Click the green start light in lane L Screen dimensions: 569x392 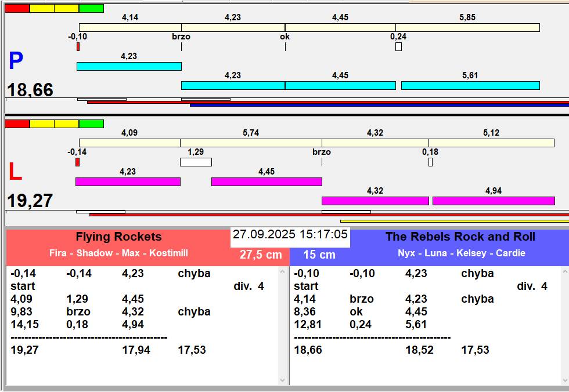[92, 124]
